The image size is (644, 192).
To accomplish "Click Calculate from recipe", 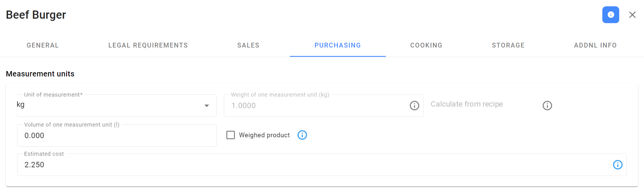I will tap(467, 104).
